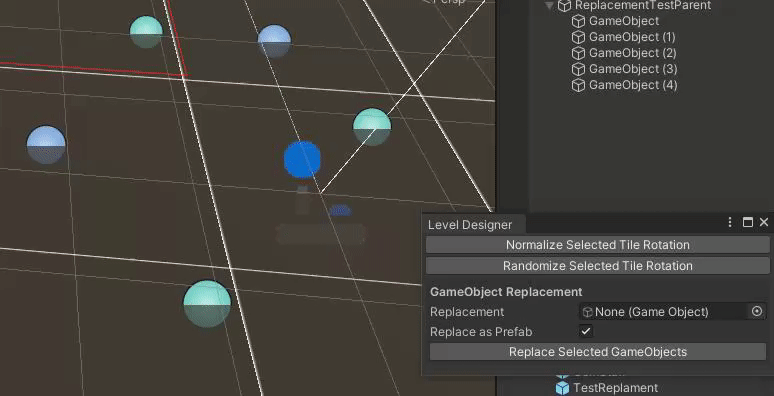Click Randomize Selected Tile Rotation

click(597, 266)
